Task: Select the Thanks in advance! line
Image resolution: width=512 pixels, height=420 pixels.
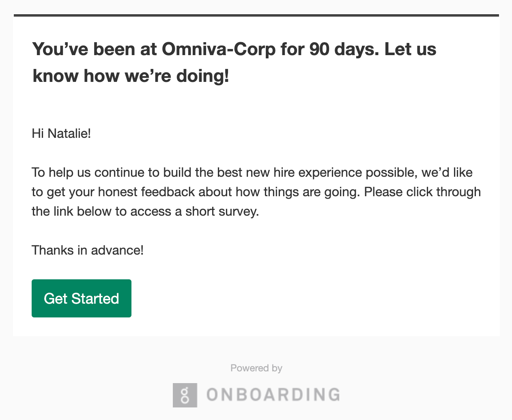Action: [88, 250]
